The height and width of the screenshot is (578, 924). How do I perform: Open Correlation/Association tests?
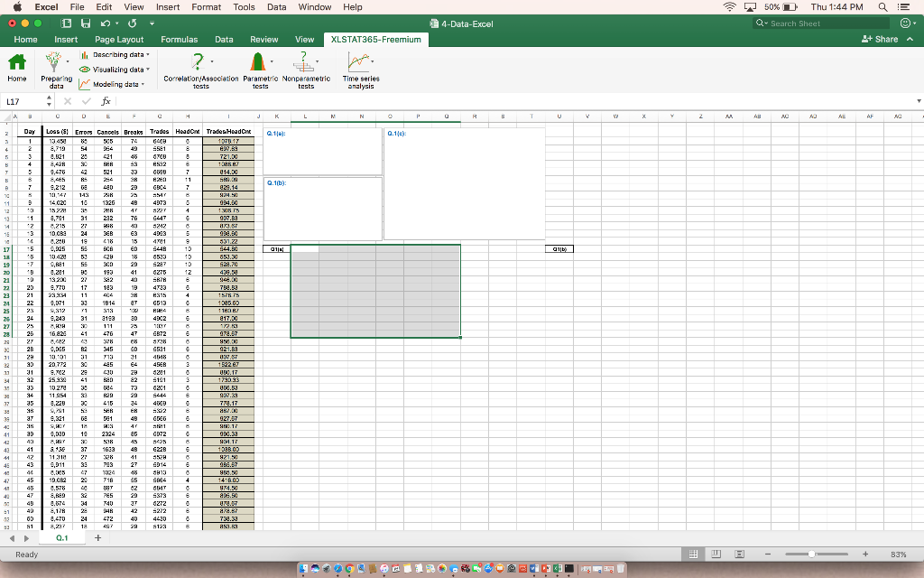198,69
